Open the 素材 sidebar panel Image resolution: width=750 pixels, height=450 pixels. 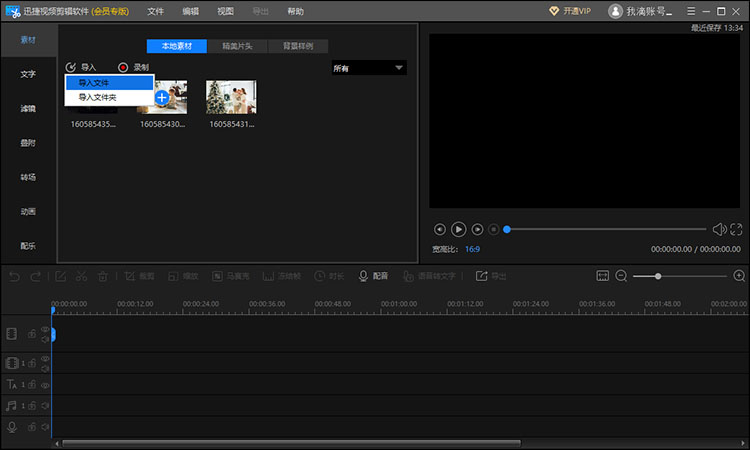(x=28, y=40)
